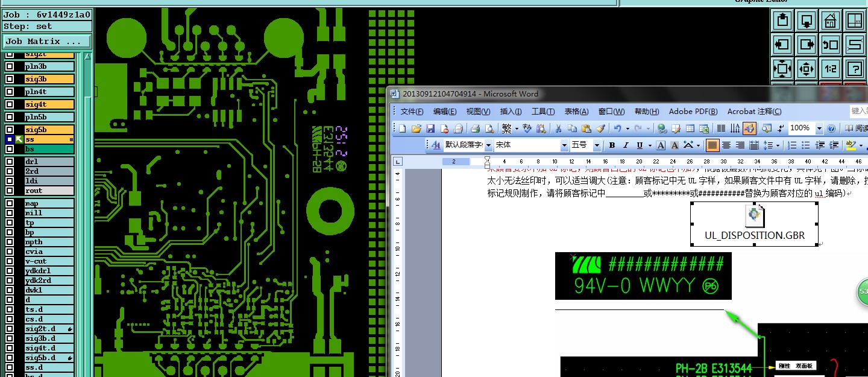Toggle the checkbox for layer v-cut

point(10,261)
